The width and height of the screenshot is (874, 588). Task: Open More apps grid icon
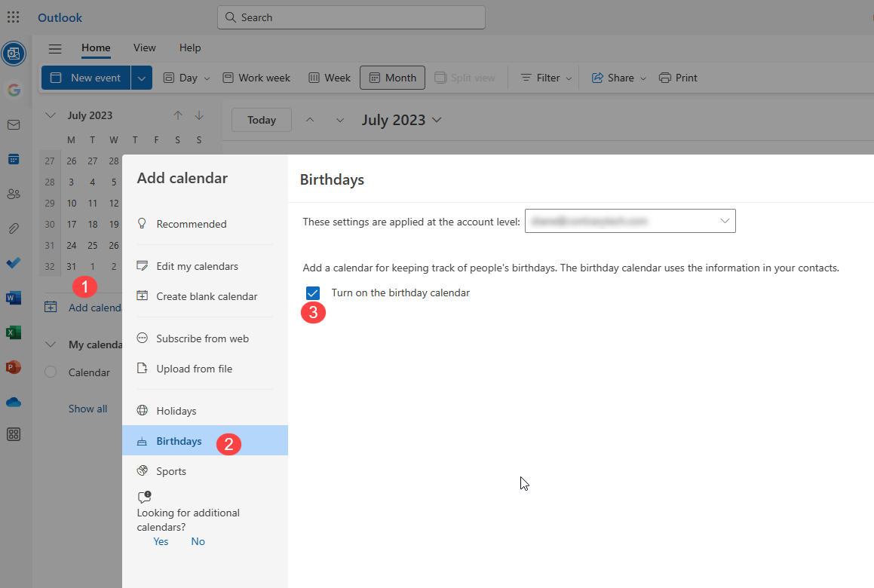tap(14, 434)
